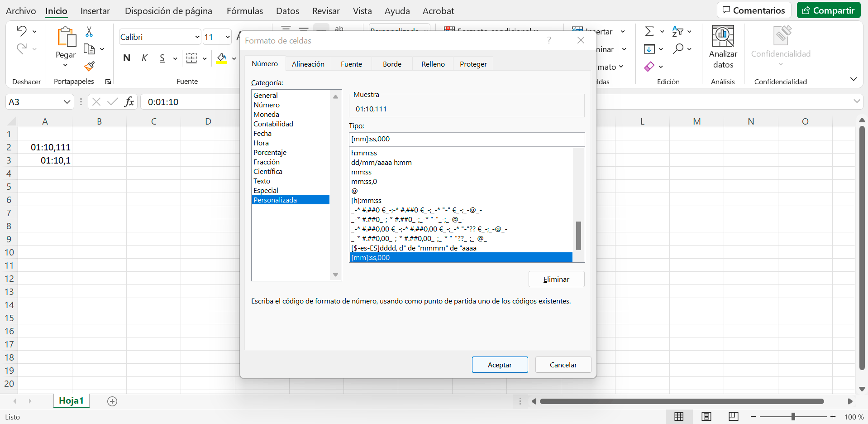The width and height of the screenshot is (868, 424).
Task: Click the Analizar datos icon
Action: click(723, 36)
